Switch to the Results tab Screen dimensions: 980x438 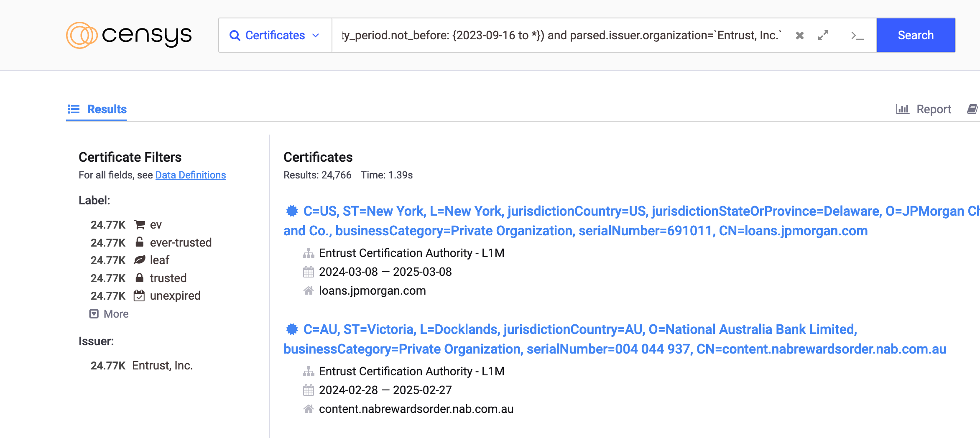click(x=97, y=109)
